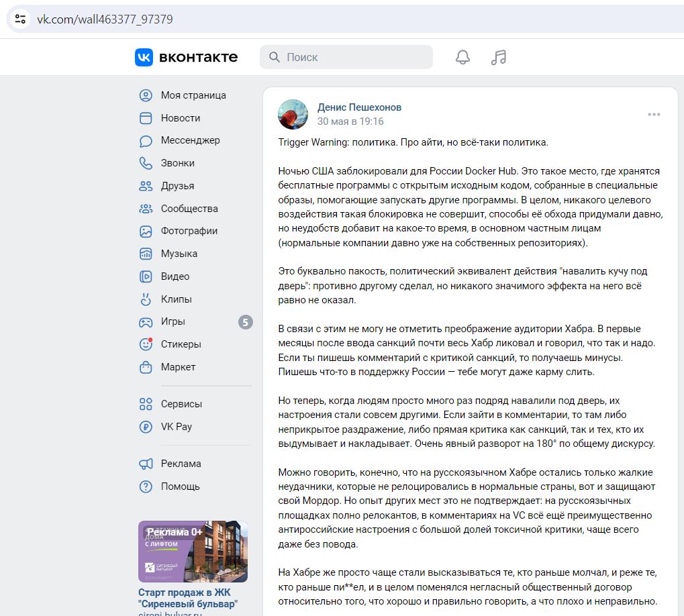Viewport: 684px width, 616px height.
Task: Open the music player note icon
Action: point(499,57)
